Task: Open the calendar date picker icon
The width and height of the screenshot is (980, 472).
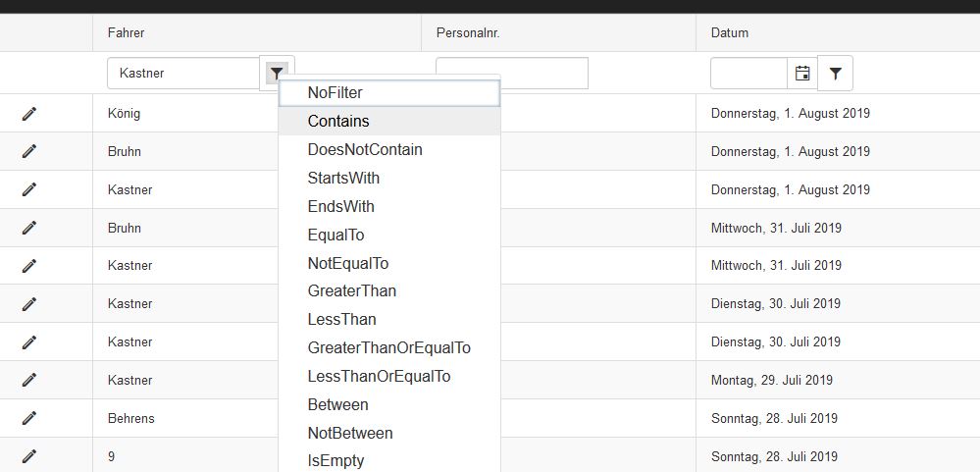Action: point(802,74)
